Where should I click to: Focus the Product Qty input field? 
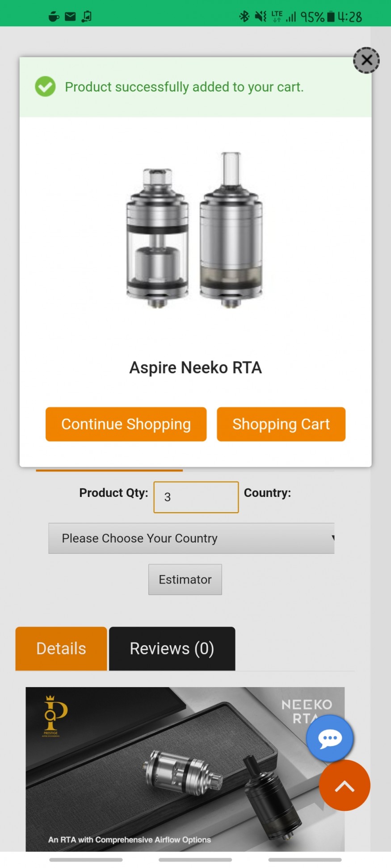tap(196, 497)
